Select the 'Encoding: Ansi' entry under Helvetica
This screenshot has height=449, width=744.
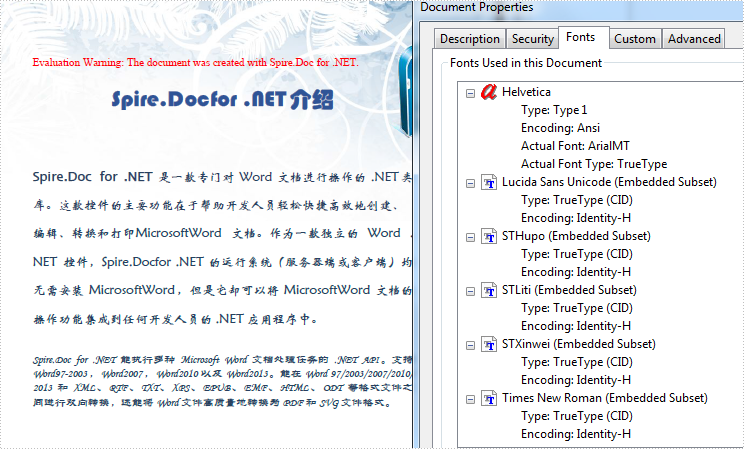564,128
